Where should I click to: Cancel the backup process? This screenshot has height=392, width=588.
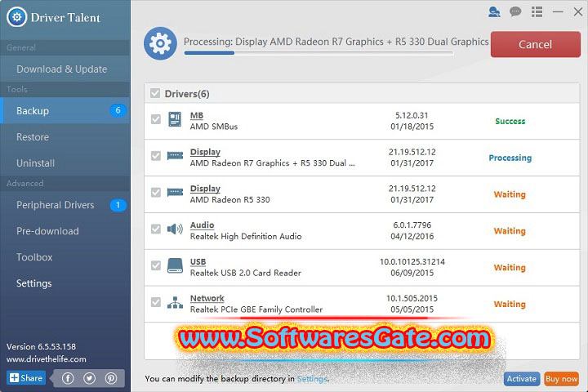[x=536, y=44]
